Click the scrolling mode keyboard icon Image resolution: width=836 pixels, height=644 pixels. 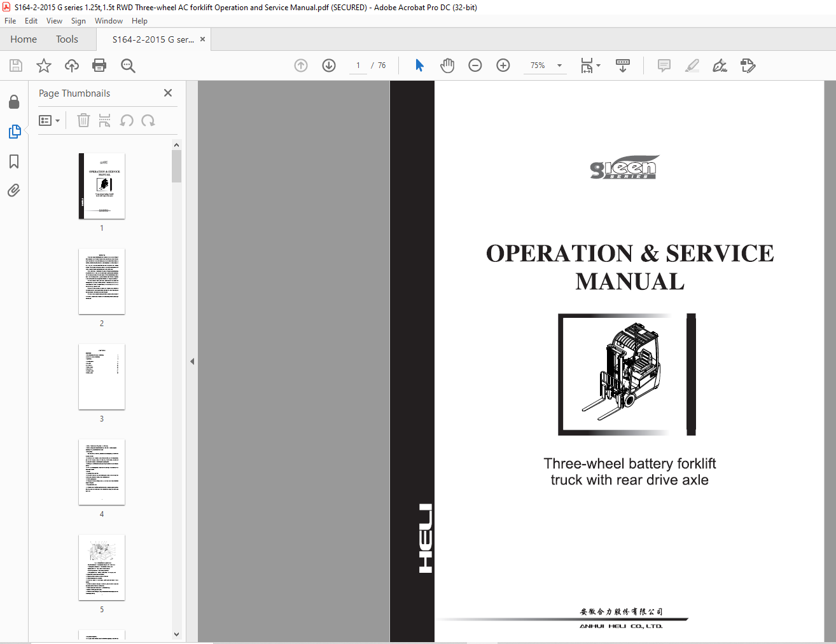[623, 65]
